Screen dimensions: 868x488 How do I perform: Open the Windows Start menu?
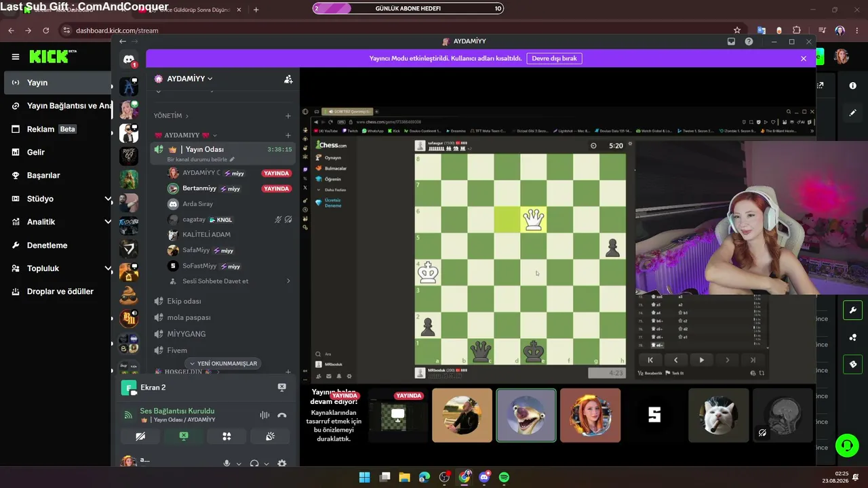(364, 477)
